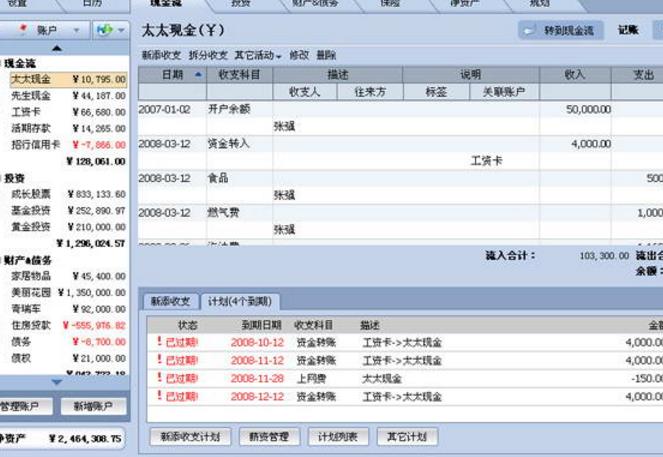Click overdue alert icon in 2008-11-28 row
Viewport: 663px width, 457px height.
click(x=159, y=378)
